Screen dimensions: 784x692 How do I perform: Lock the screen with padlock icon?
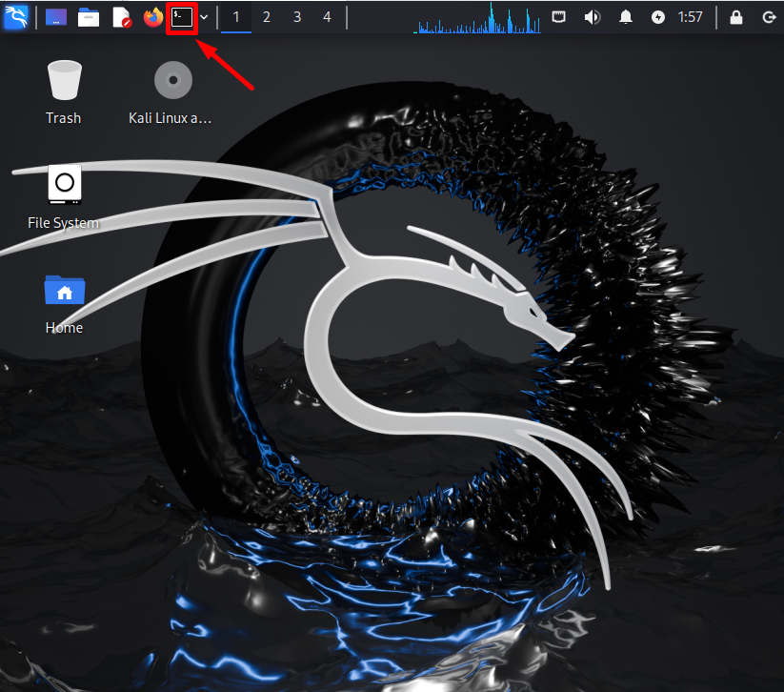point(736,17)
